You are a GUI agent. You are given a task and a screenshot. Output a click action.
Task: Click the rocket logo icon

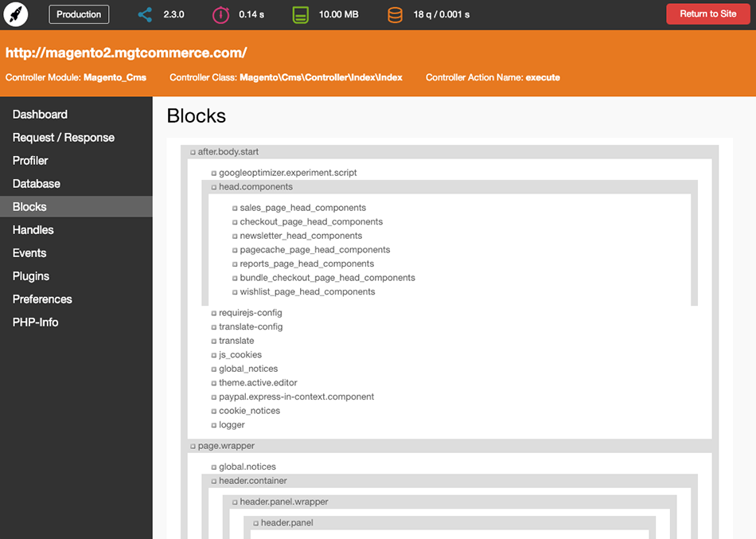pyautogui.click(x=16, y=14)
